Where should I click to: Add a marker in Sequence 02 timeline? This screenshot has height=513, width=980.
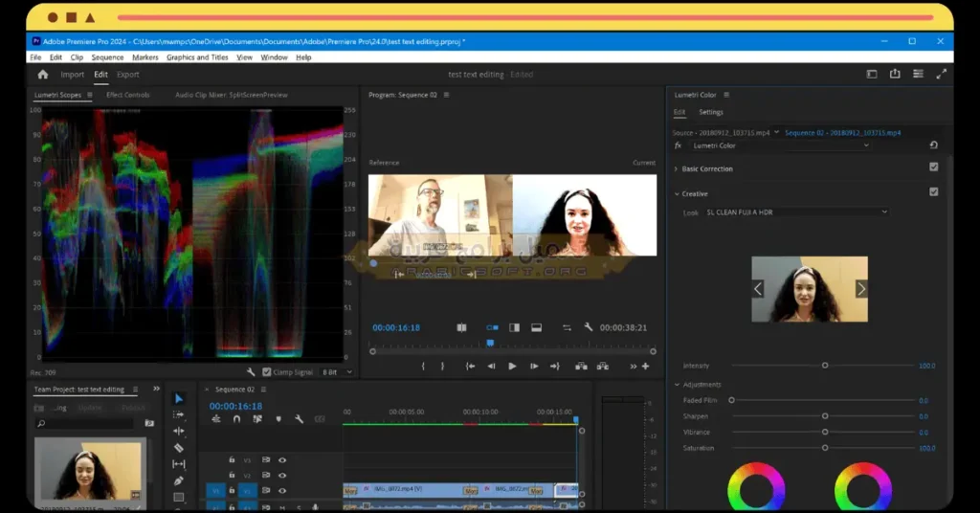278,419
